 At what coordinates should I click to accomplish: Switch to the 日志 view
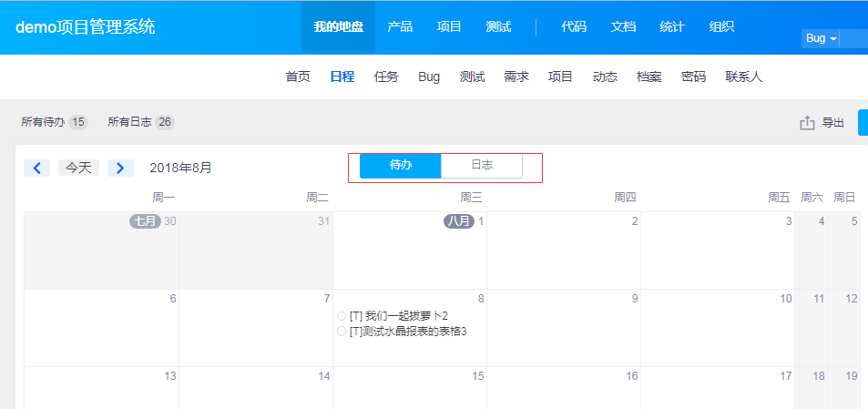482,166
